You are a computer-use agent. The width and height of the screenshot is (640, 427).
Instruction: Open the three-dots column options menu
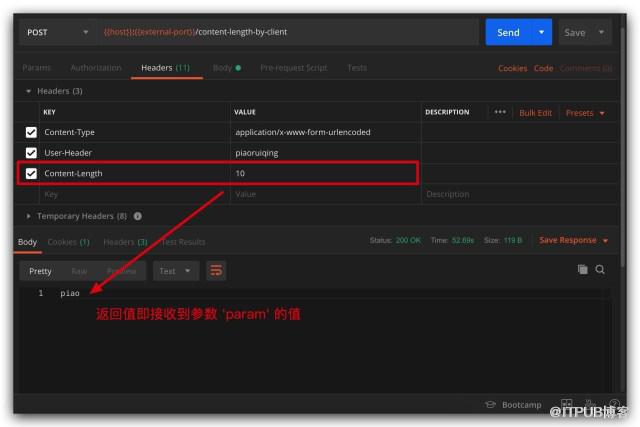pos(500,112)
